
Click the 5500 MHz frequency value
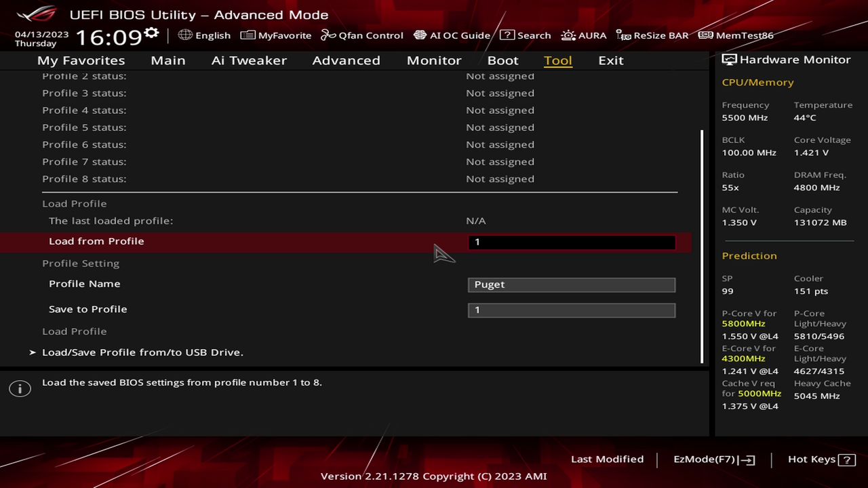745,118
